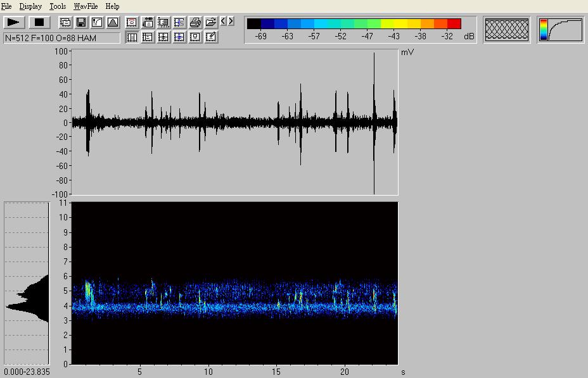Click the printer icon
Image resolution: width=588 pixels, height=378 pixels.
click(195, 22)
